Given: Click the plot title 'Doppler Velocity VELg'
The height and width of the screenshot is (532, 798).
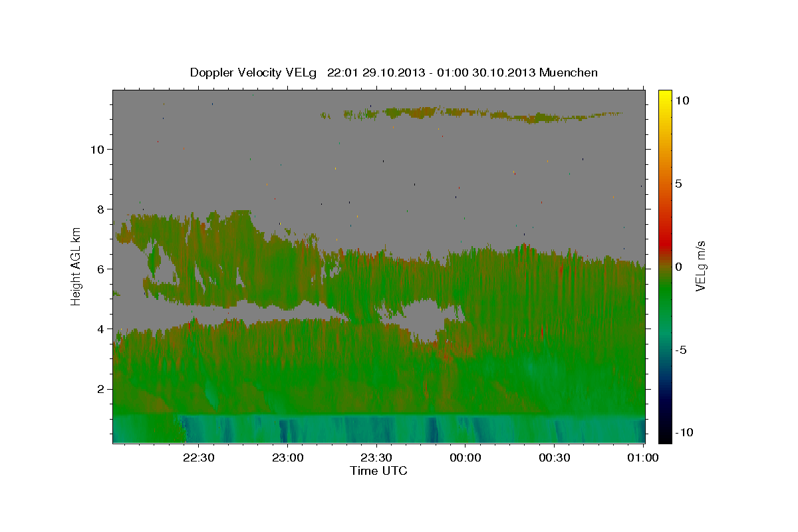Looking at the screenshot, I should (x=253, y=72).
